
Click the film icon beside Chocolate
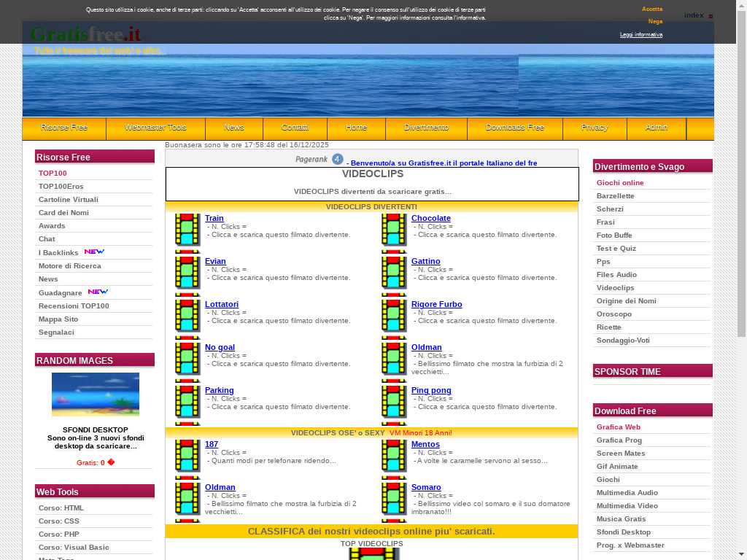pos(394,230)
